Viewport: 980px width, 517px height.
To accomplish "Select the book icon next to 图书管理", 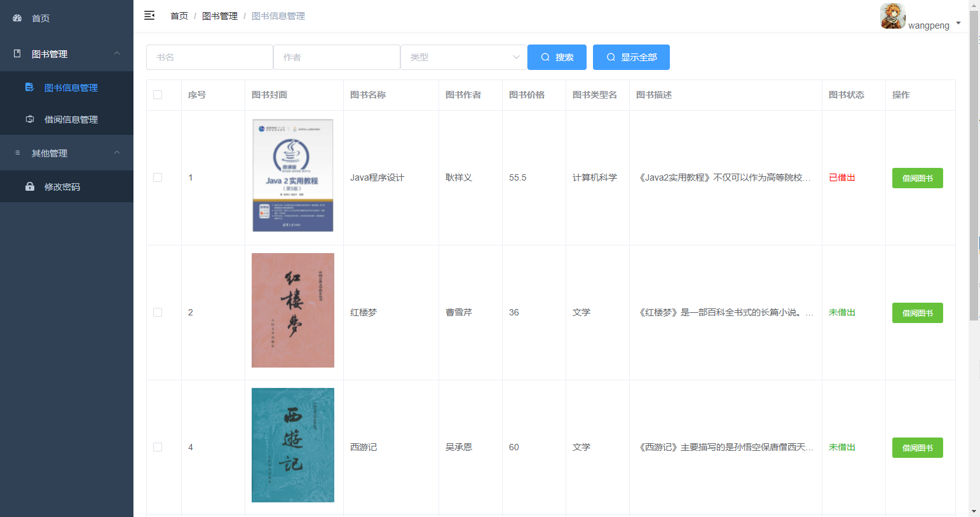I will (x=17, y=53).
